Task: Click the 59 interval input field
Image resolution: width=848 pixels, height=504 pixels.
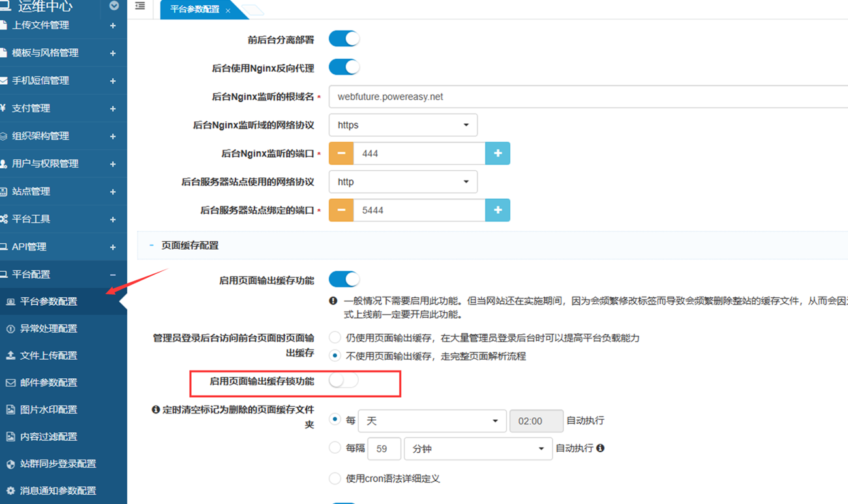Action: (384, 449)
